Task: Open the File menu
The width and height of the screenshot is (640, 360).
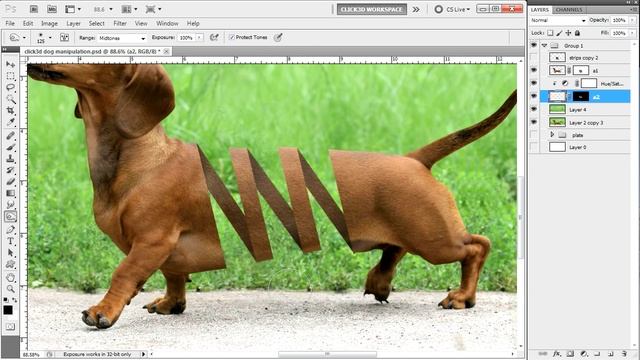Action: tap(10, 23)
